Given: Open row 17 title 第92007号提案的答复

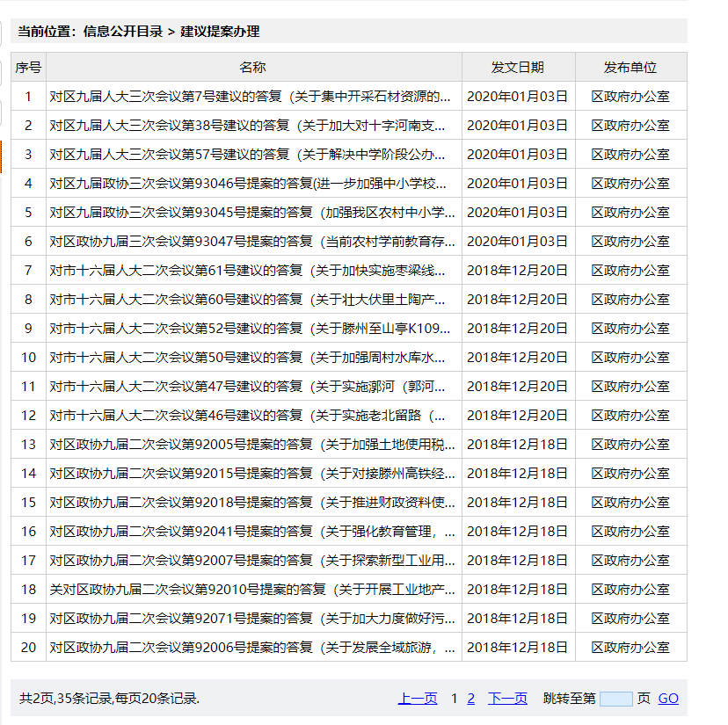Looking at the screenshot, I should pos(252,561).
